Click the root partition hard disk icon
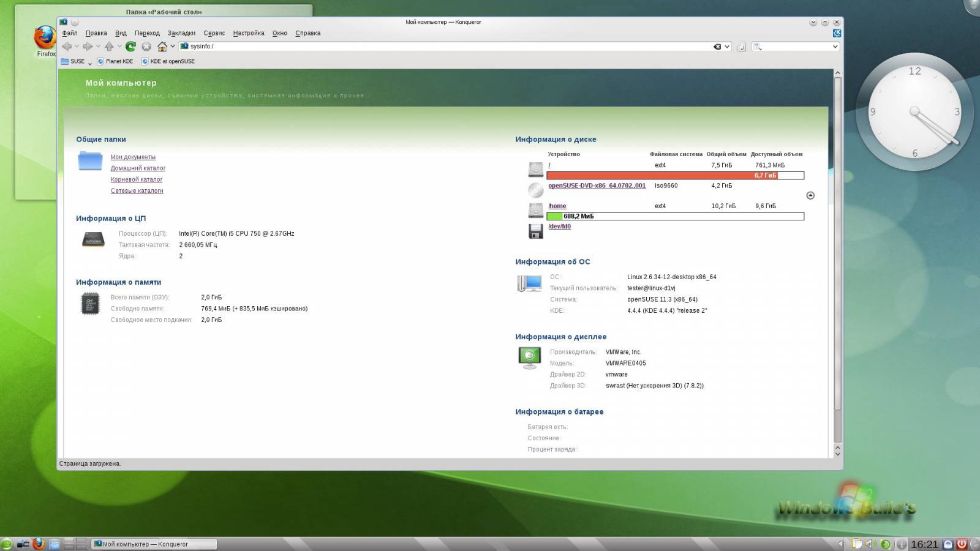This screenshot has height=551, width=980. [x=536, y=169]
